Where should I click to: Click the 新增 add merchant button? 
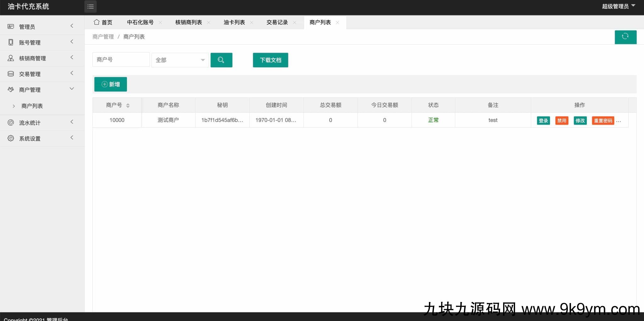coord(110,84)
